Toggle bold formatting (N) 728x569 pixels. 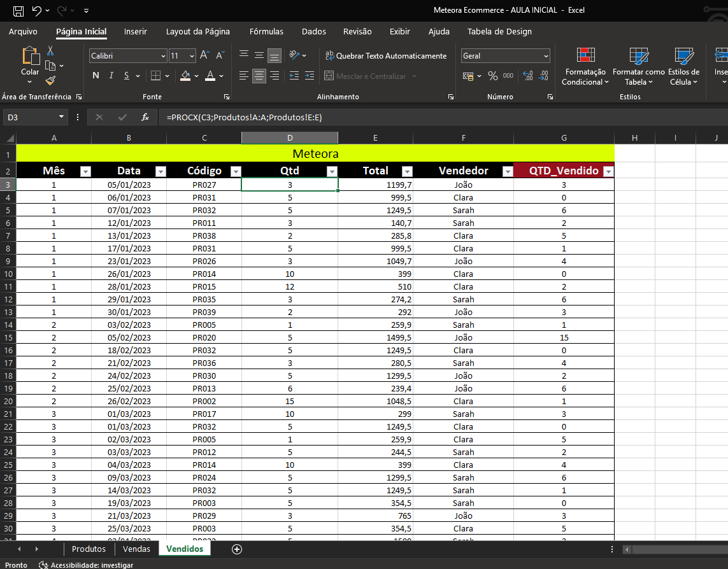(x=96, y=76)
